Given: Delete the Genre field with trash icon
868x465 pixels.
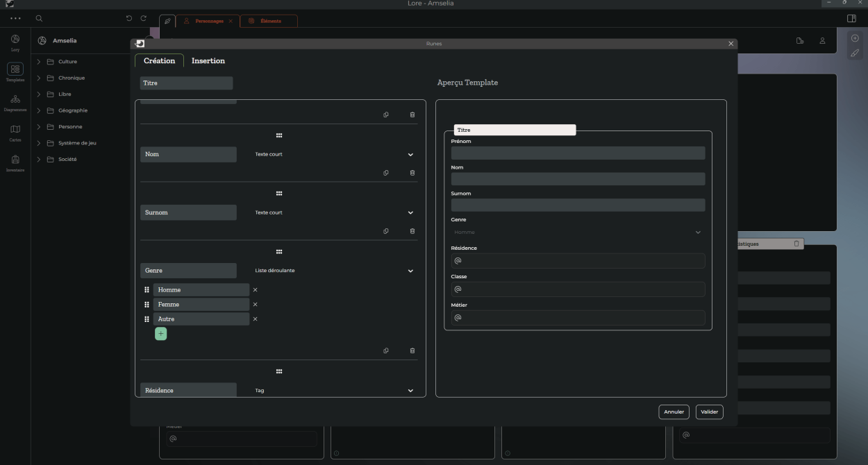Looking at the screenshot, I should click(x=412, y=350).
